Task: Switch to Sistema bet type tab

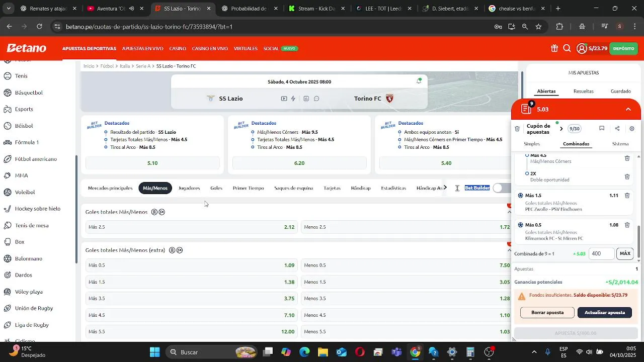Action: pos(620,144)
